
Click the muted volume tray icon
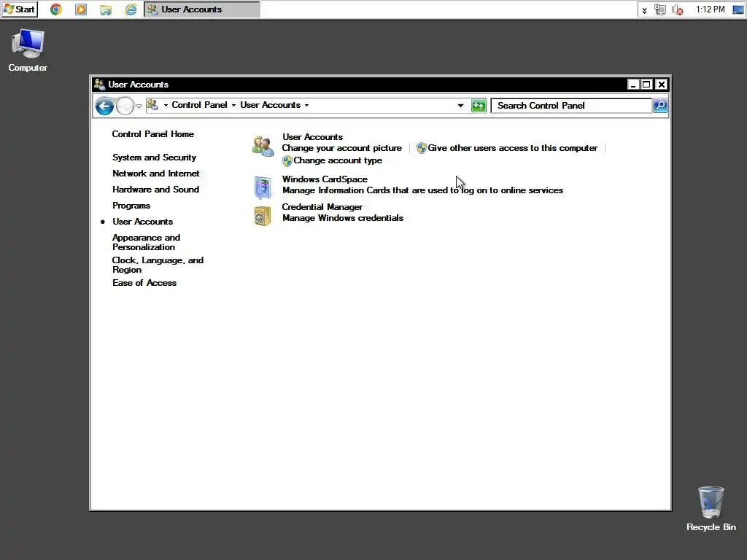pos(678,9)
